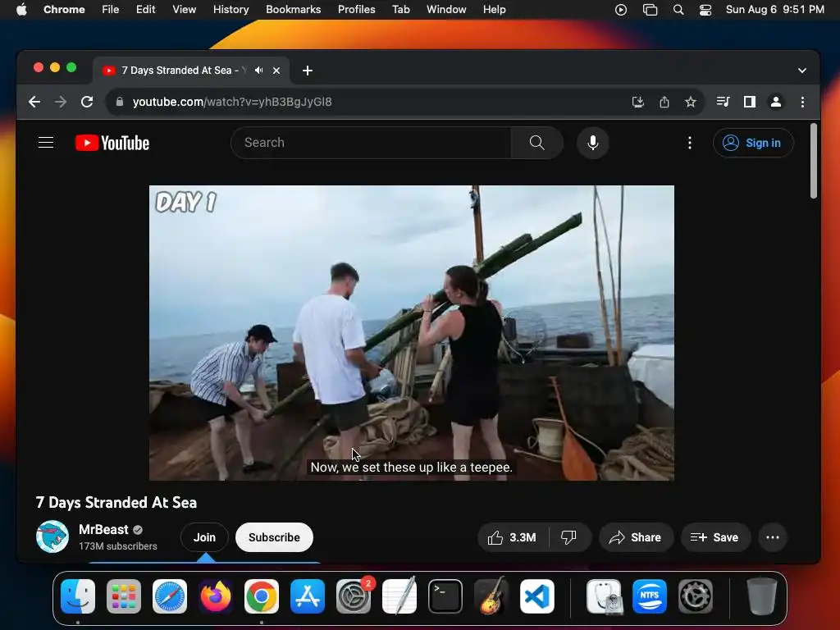This screenshot has height=630, width=840.
Task: Open the Apple menu
Action: [x=21, y=9]
